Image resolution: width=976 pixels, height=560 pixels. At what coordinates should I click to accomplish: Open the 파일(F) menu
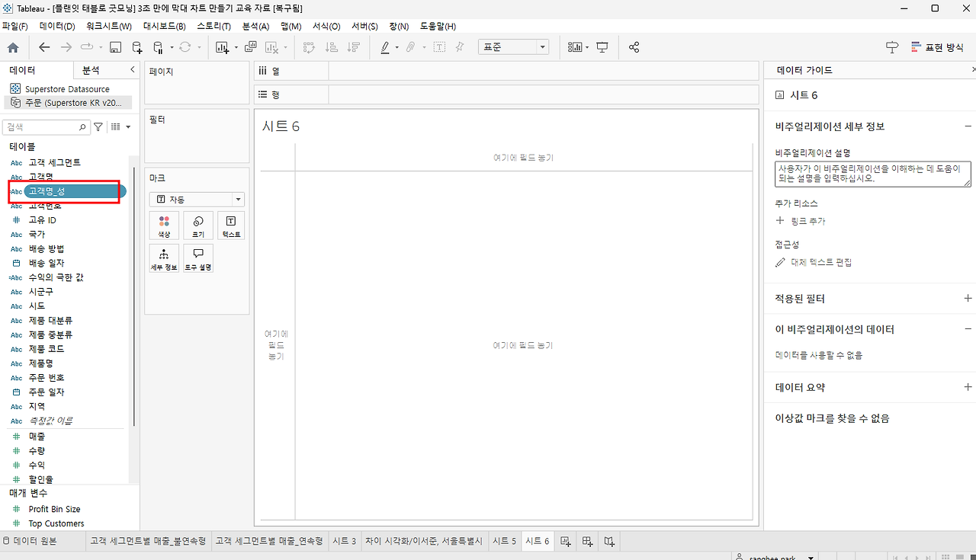point(15,26)
